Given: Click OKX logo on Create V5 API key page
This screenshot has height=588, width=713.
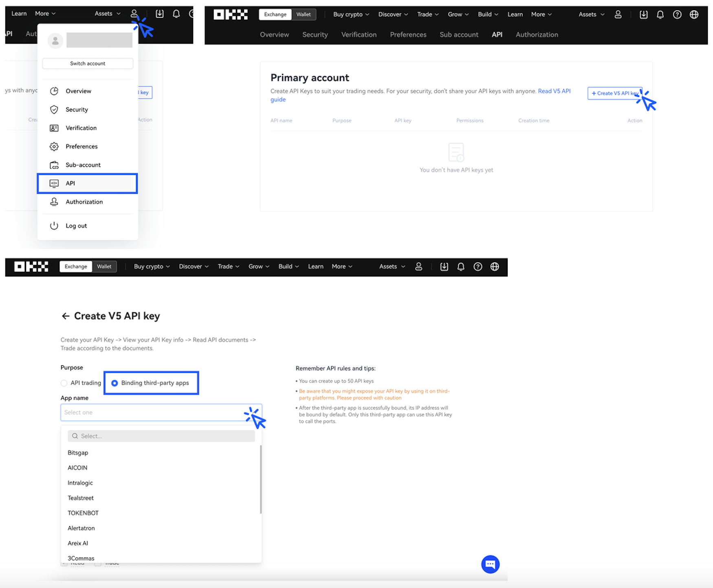Looking at the screenshot, I should [31, 267].
